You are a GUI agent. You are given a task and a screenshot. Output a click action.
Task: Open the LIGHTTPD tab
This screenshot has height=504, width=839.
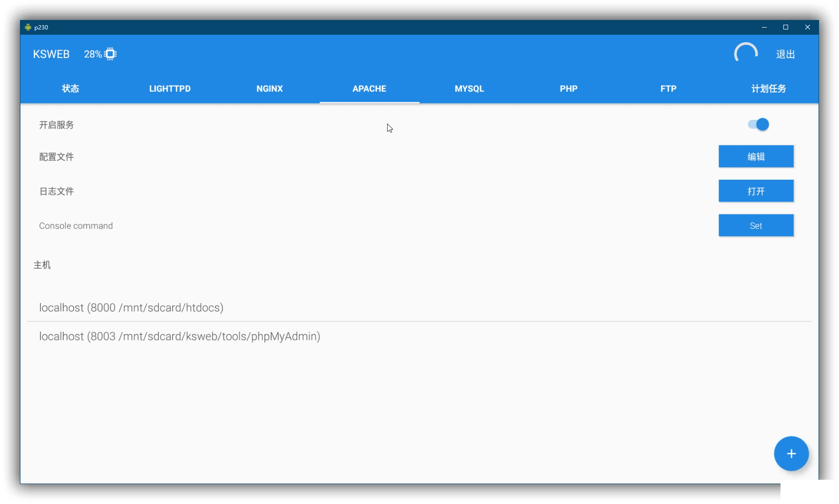[170, 88]
